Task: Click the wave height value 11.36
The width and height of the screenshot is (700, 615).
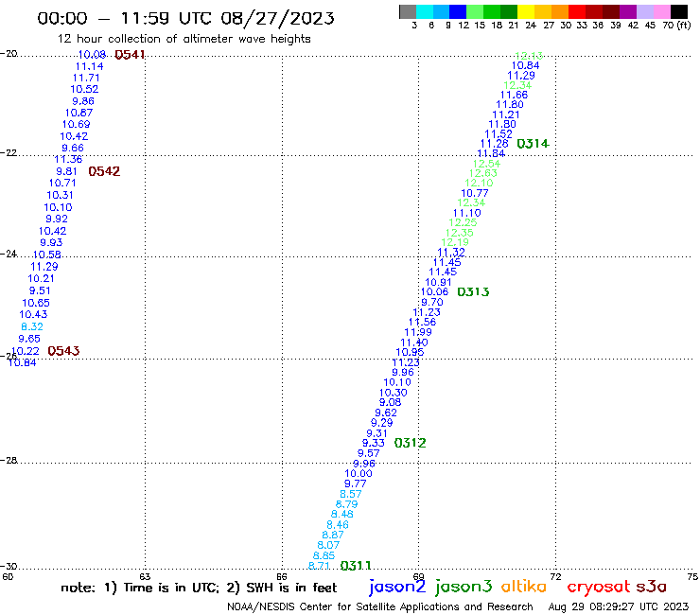Action: [68, 160]
